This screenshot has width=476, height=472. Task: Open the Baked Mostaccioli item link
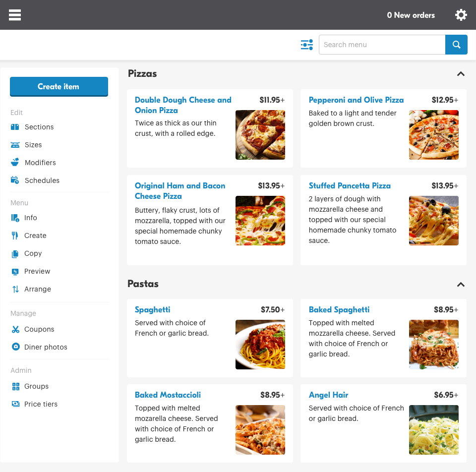pos(168,395)
